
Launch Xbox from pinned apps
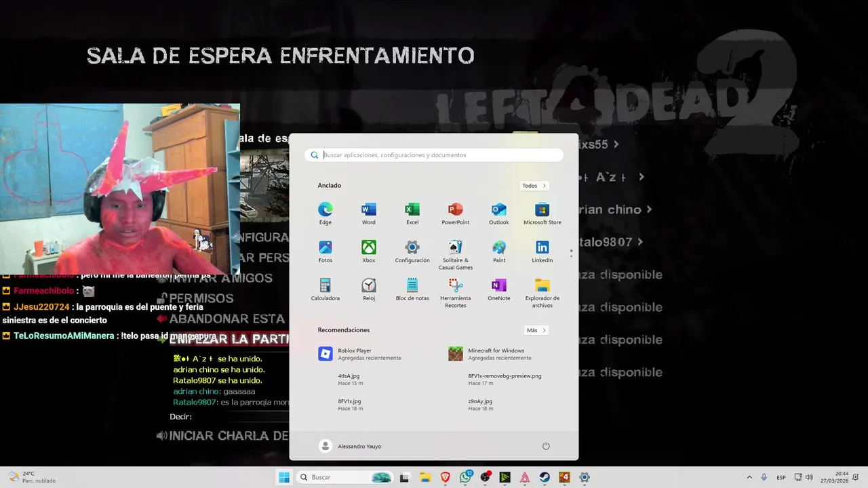click(369, 251)
